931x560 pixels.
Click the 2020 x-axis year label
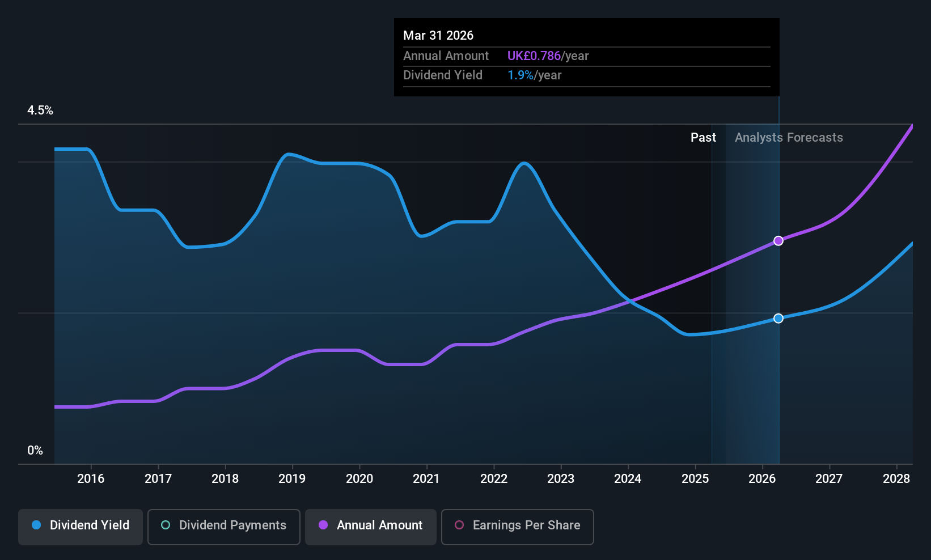pyautogui.click(x=359, y=479)
